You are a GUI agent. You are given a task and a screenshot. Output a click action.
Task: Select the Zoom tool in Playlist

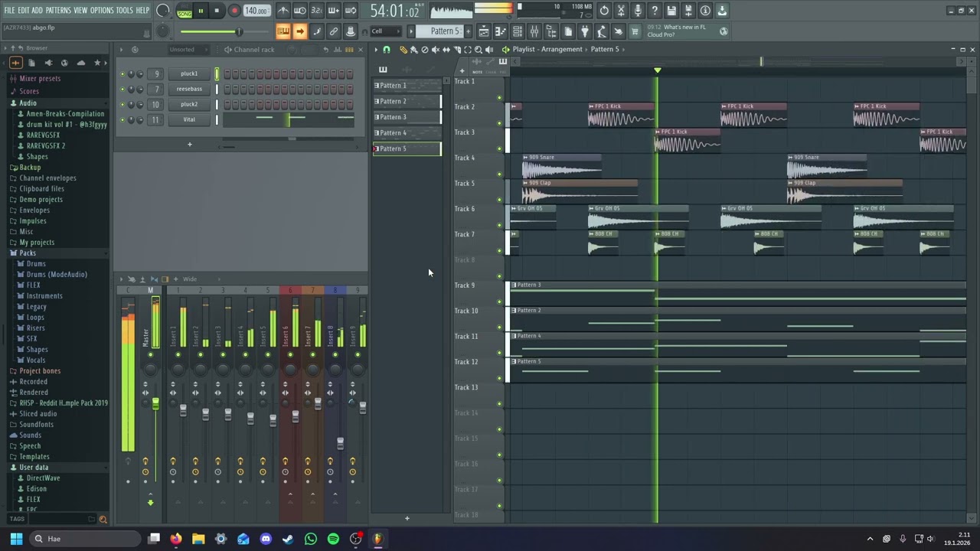(x=479, y=49)
